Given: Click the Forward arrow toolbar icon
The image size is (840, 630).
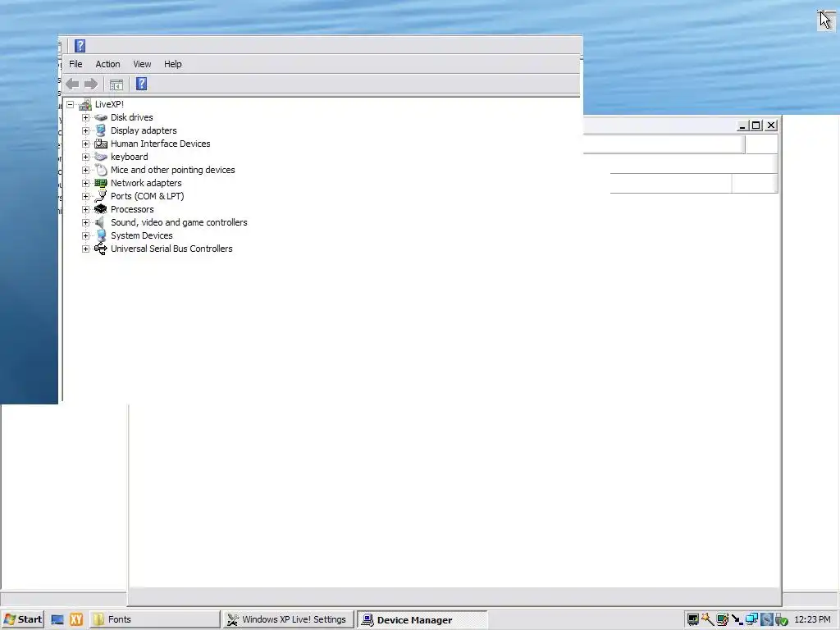Looking at the screenshot, I should (91, 84).
